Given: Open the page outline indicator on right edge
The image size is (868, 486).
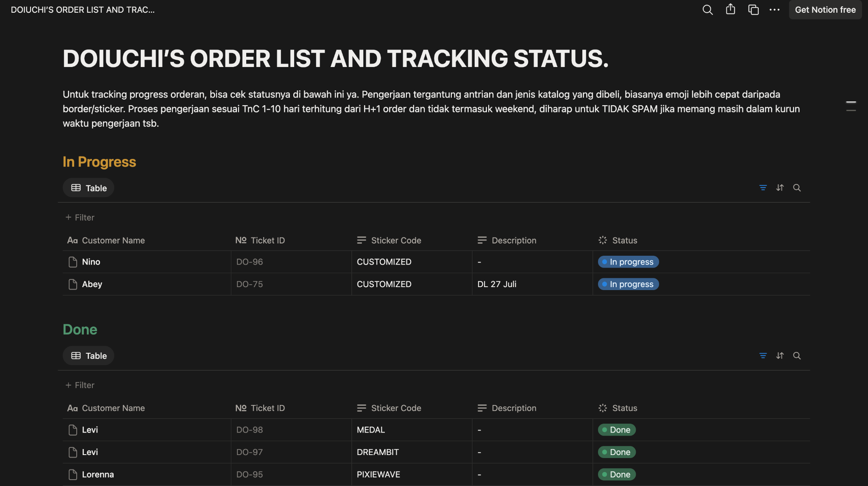Looking at the screenshot, I should [x=851, y=106].
